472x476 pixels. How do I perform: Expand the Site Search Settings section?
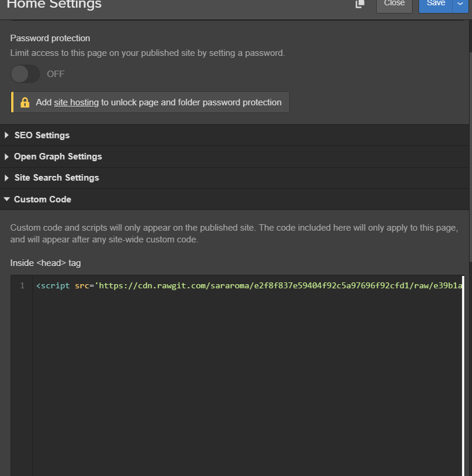pos(235,178)
